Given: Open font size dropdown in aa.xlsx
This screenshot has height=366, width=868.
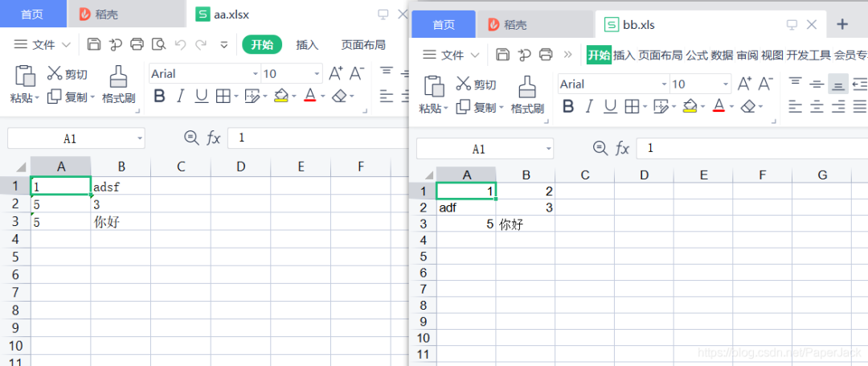Looking at the screenshot, I should pyautogui.click(x=317, y=74).
